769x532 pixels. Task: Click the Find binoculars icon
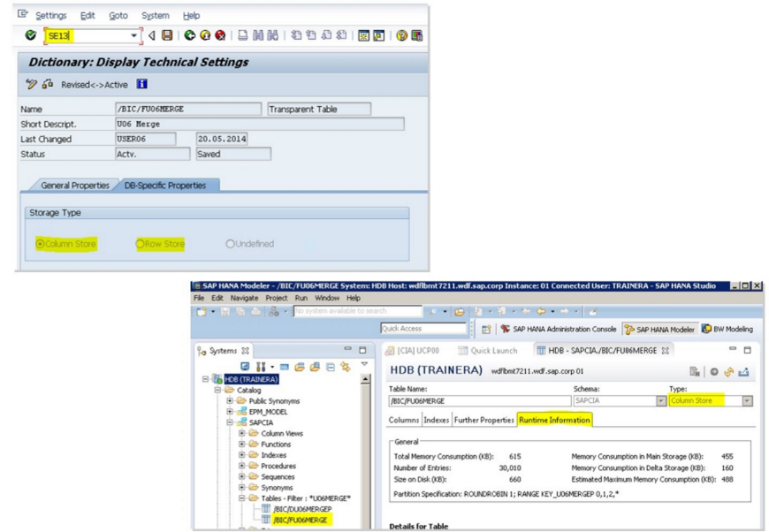pos(258,35)
